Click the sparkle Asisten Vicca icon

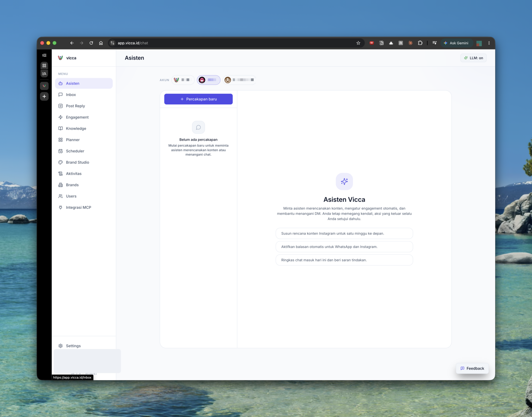point(344,182)
